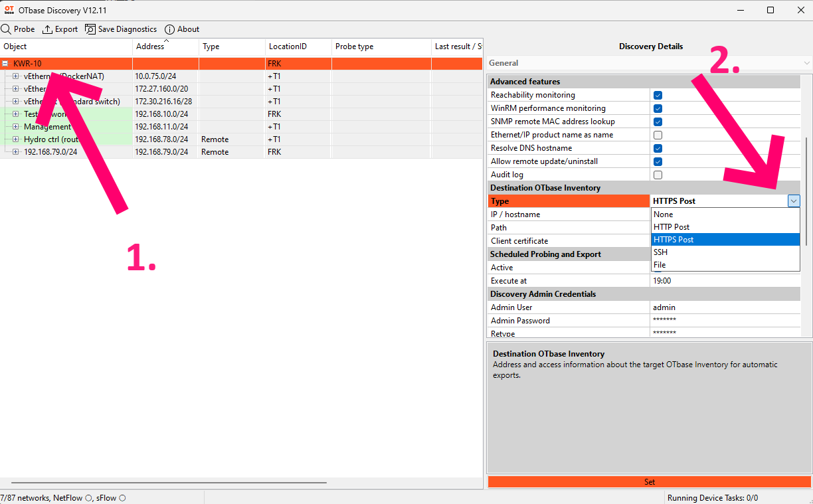Sort by the LocationID column header

pyautogui.click(x=299, y=46)
